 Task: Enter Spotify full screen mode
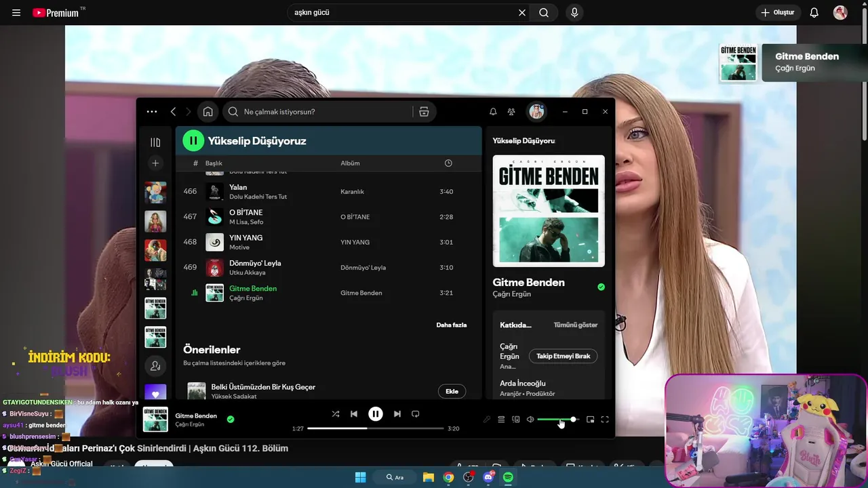pyautogui.click(x=605, y=420)
